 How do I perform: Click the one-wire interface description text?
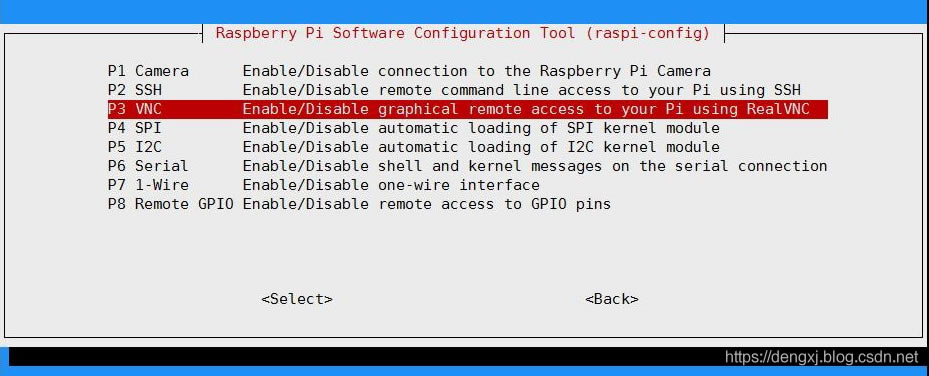[x=391, y=185]
